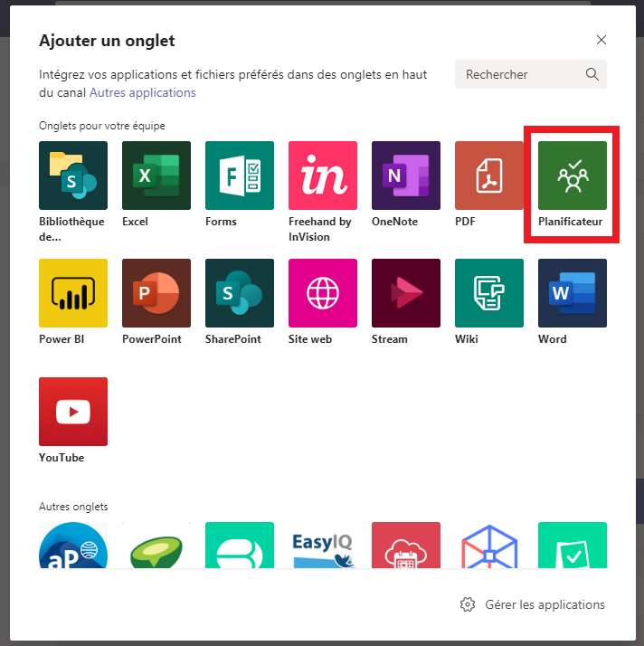The width and height of the screenshot is (644, 646).
Task: Click the Planificateur app icon
Action: [573, 176]
